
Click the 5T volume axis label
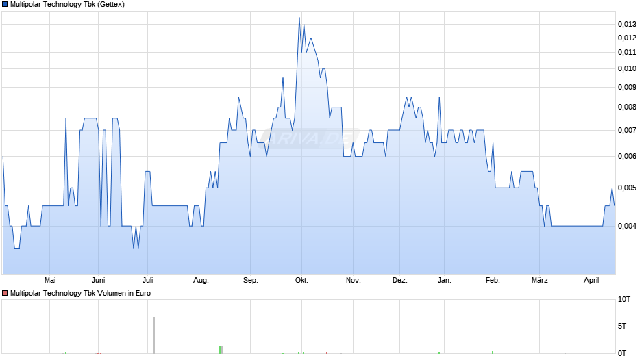coord(622,326)
